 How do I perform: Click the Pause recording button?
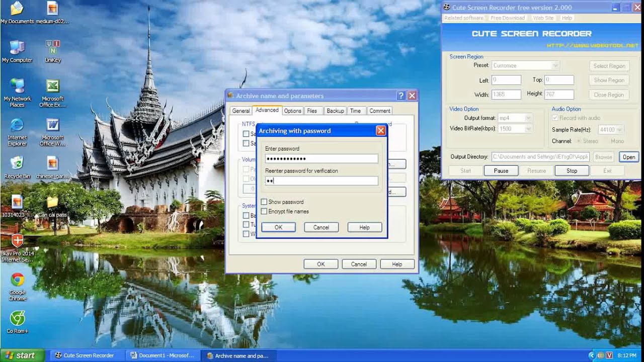click(x=501, y=171)
